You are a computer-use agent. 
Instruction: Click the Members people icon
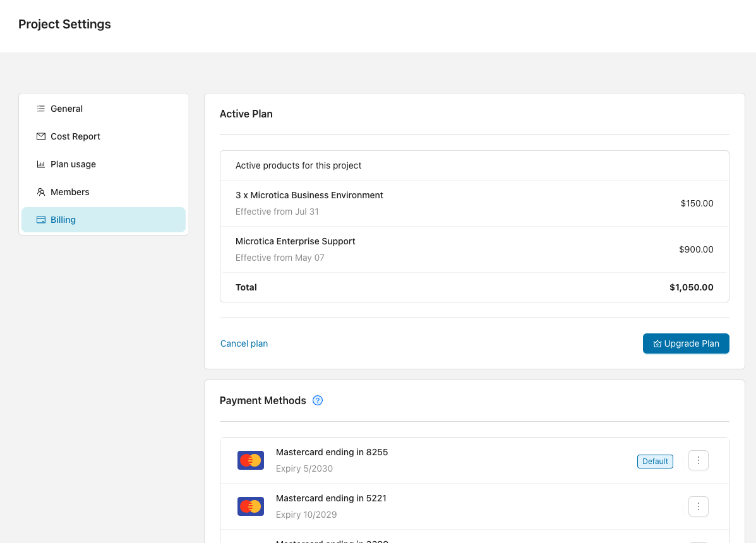point(41,192)
